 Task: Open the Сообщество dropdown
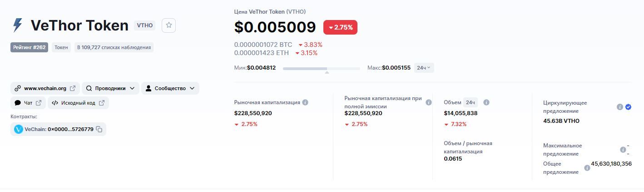[170, 88]
